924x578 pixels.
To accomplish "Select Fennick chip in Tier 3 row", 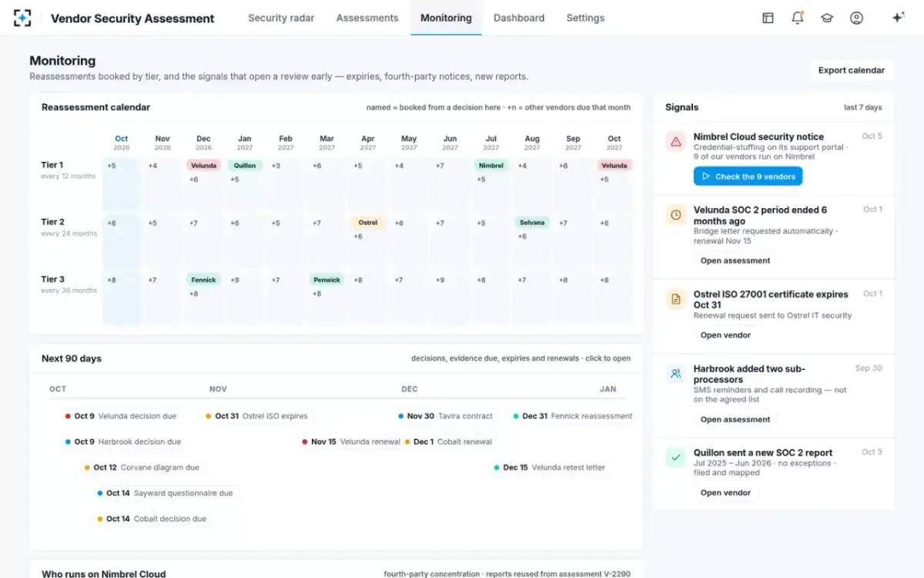I will [x=203, y=280].
